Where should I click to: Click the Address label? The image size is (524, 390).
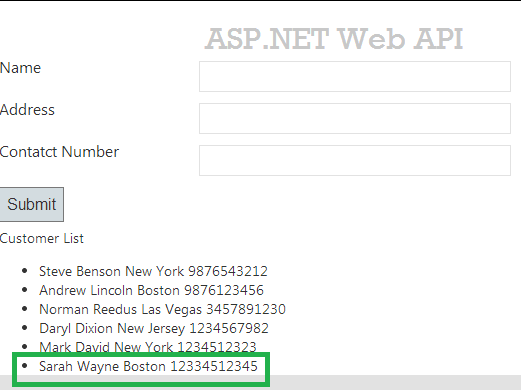pos(27,110)
